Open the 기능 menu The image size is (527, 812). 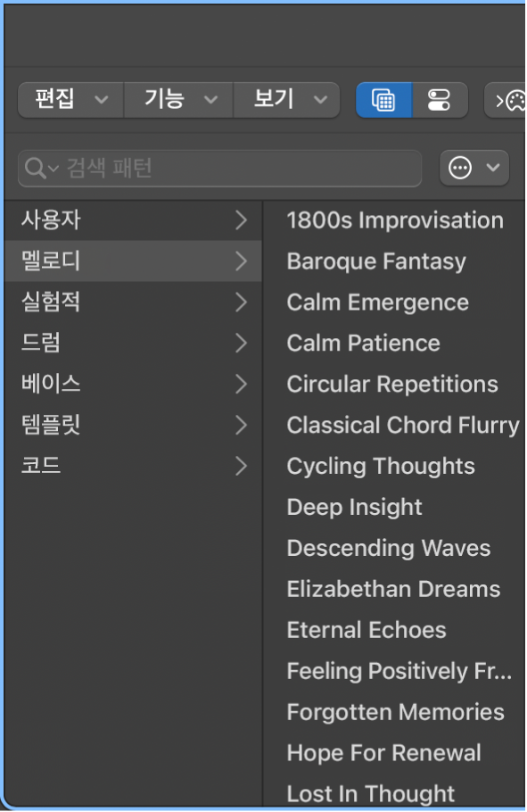177,100
